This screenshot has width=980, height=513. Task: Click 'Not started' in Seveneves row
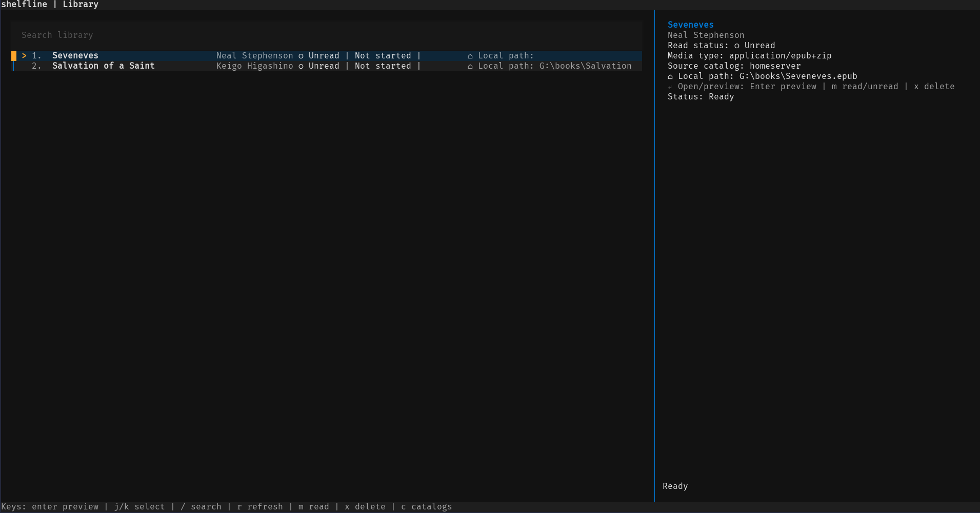pyautogui.click(x=383, y=55)
